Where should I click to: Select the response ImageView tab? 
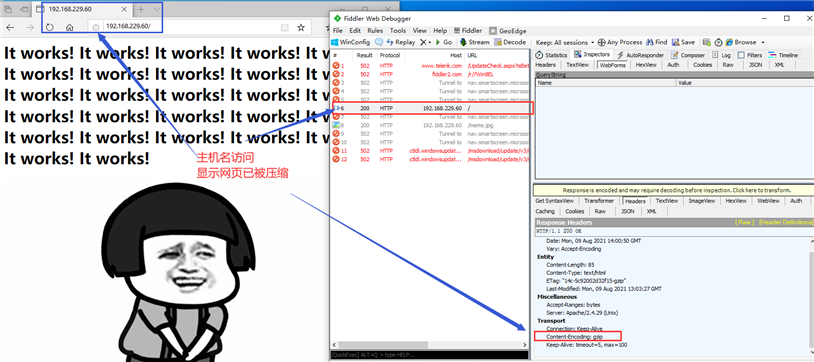701,201
